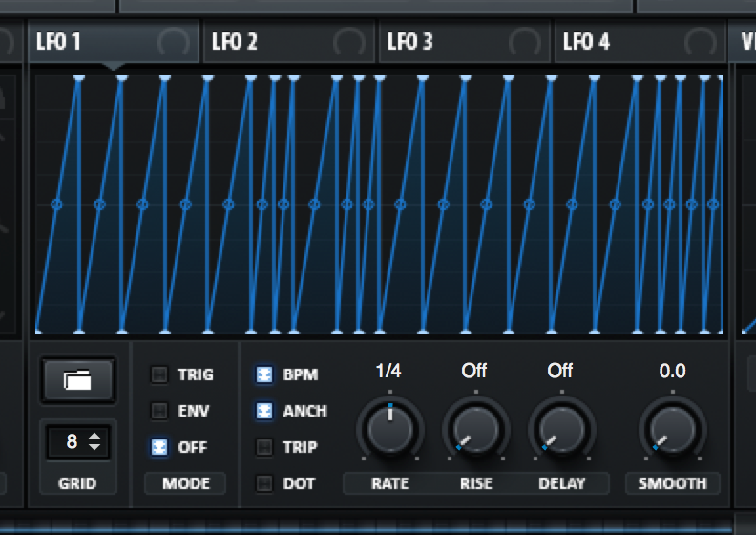756x535 pixels.
Task: Click the LFO 1 modulation source circle
Action: 173,42
